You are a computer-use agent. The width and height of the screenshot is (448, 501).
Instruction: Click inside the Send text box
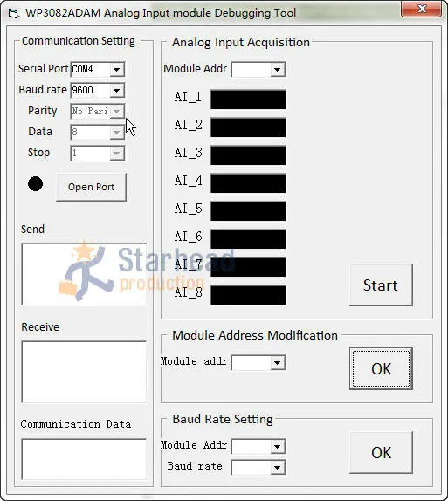tap(84, 274)
